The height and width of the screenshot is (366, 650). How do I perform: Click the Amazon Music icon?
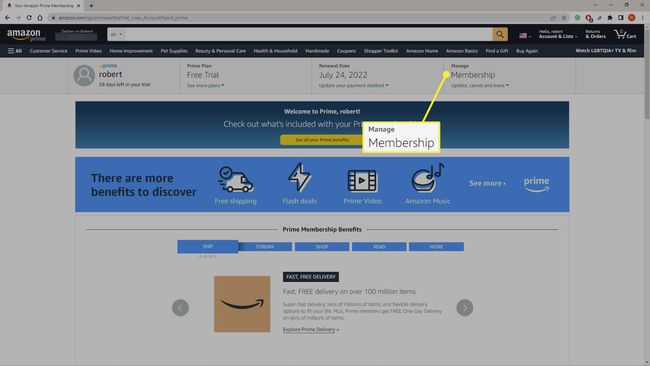point(427,178)
